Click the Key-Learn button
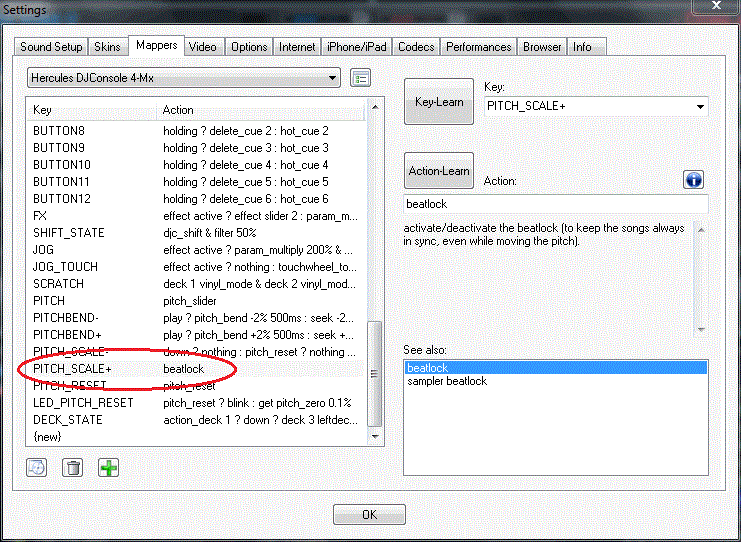This screenshot has height=542, width=741. [x=439, y=102]
